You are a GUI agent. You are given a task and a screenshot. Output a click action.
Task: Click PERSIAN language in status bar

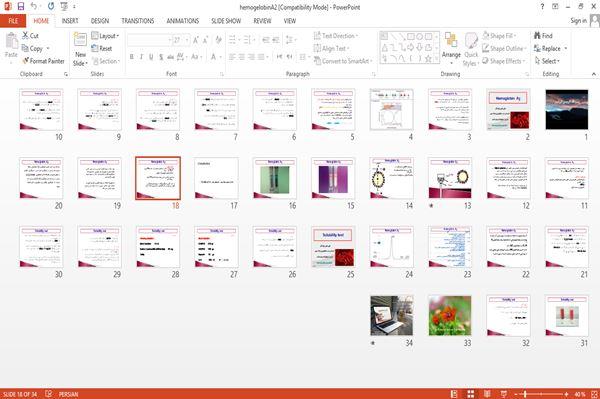[68, 394]
